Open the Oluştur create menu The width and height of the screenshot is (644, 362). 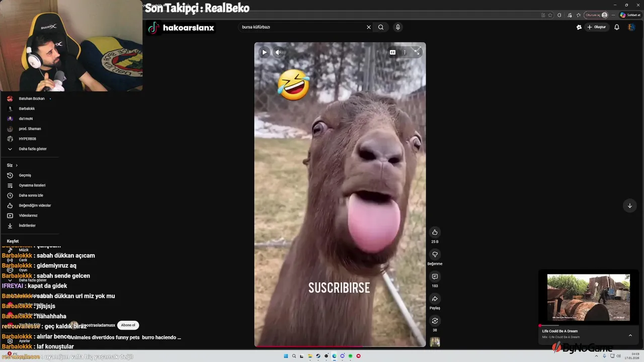[x=597, y=27]
